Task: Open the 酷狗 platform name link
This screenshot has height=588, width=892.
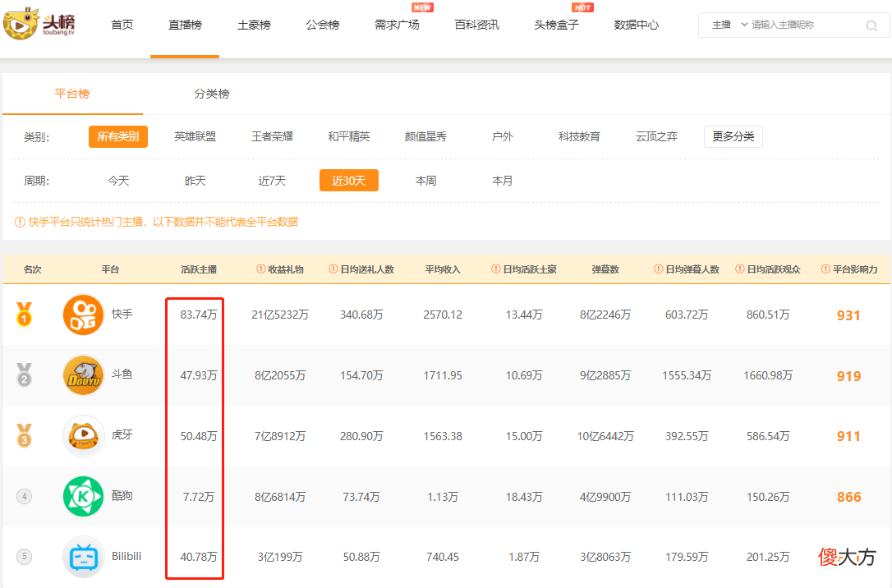Action: [x=122, y=495]
